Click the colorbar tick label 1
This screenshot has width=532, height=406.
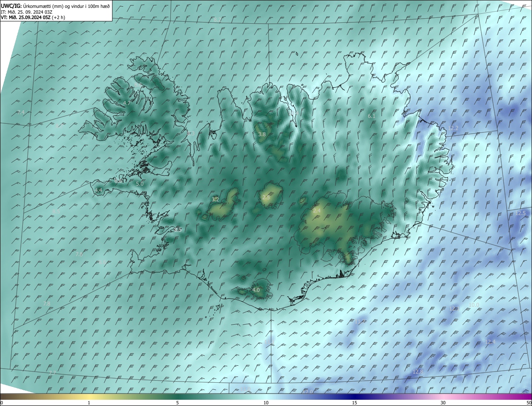(x=89, y=403)
